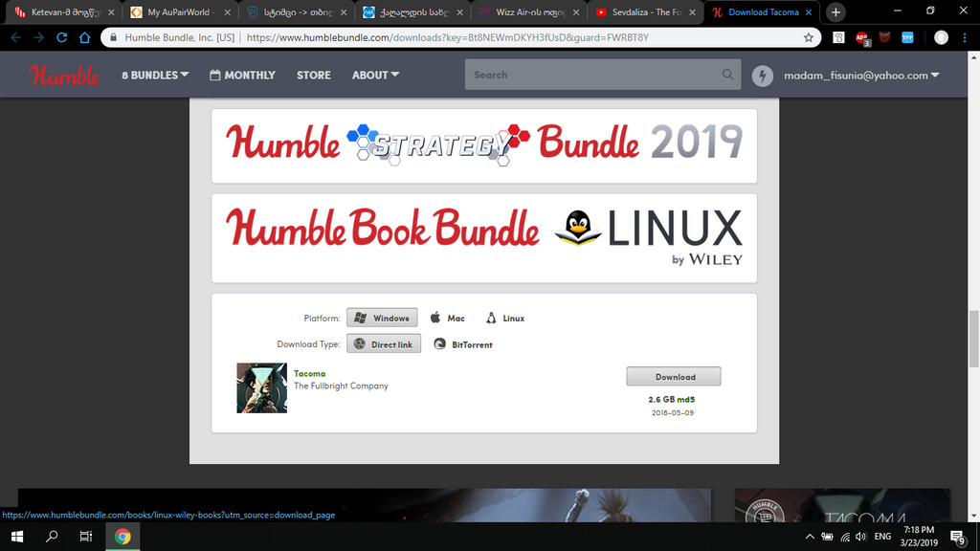Image resolution: width=980 pixels, height=551 pixels.
Task: Click the Humble logo in header
Action: (64, 75)
